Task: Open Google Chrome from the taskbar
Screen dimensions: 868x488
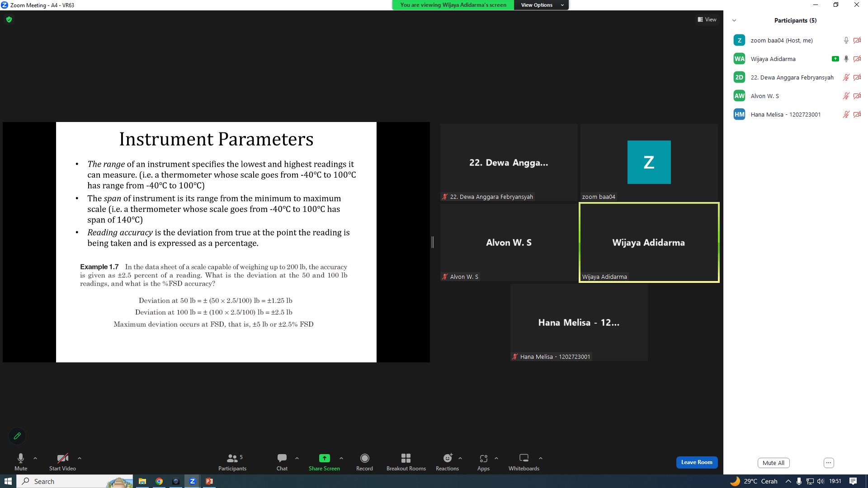Action: tap(159, 481)
